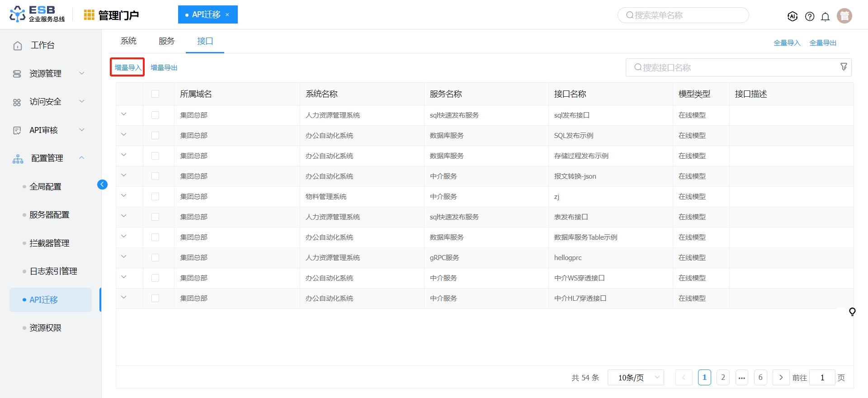Toggle the select-all checkbox in table header
The width and height of the screenshot is (868, 398).
[x=155, y=94]
